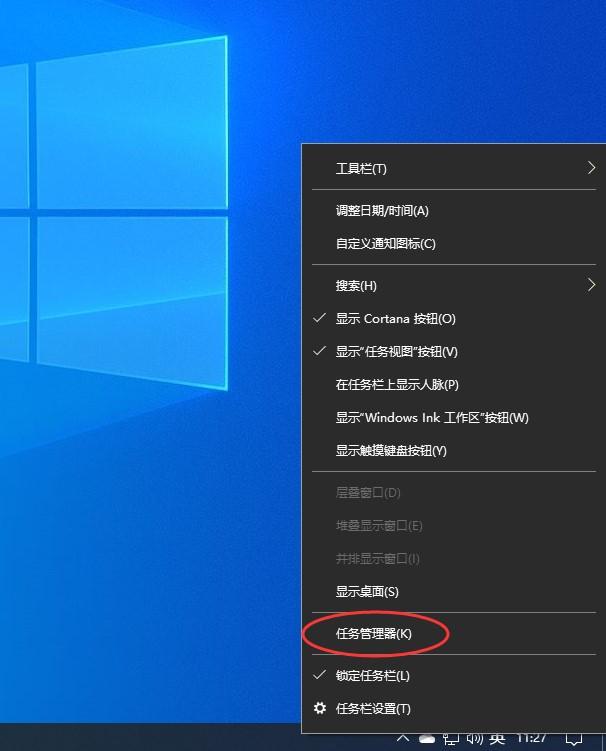The image size is (606, 751).
Task: Switch input method via 英 indicator
Action: (497, 740)
